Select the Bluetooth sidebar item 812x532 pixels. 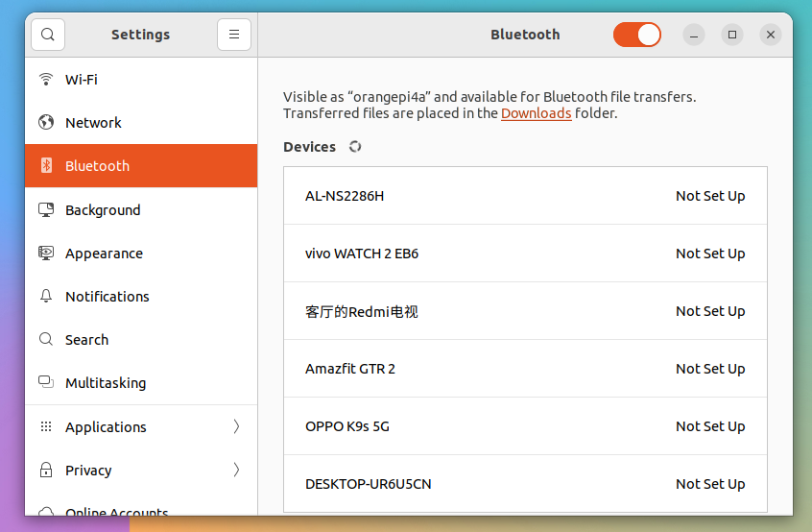[x=141, y=166]
